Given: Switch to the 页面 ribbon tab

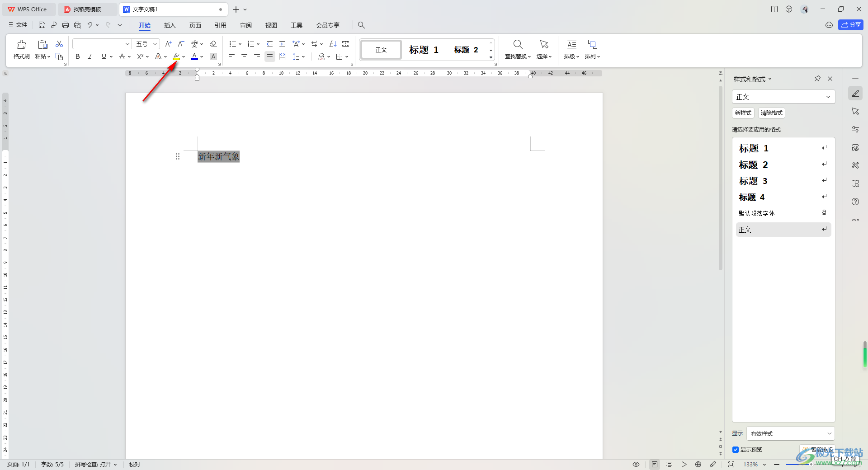Looking at the screenshot, I should (195, 25).
